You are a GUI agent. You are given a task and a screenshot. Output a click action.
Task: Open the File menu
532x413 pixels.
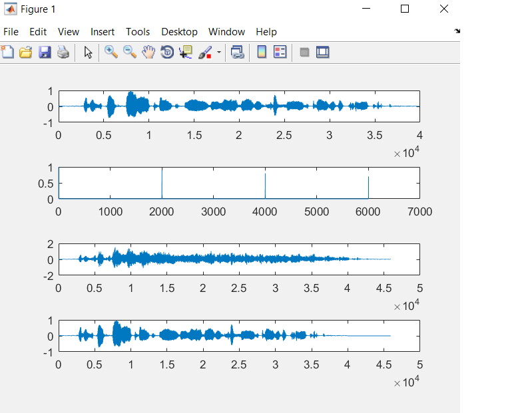11,32
